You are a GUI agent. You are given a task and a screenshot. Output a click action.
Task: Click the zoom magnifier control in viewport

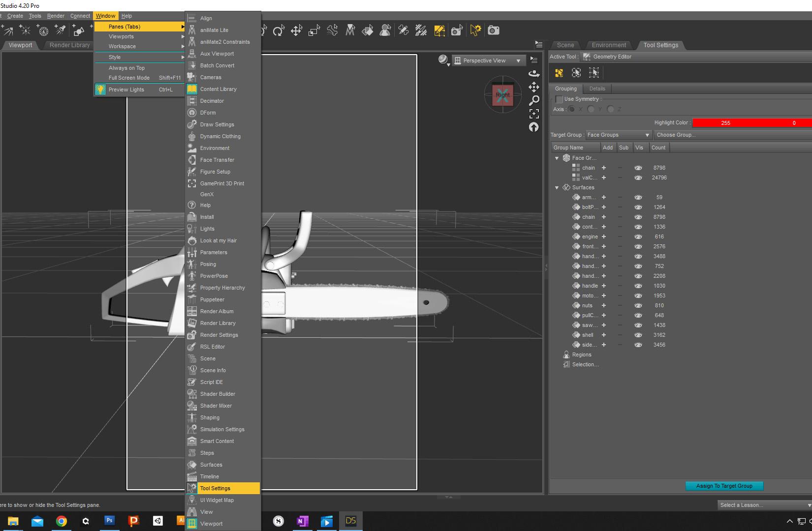click(533, 100)
